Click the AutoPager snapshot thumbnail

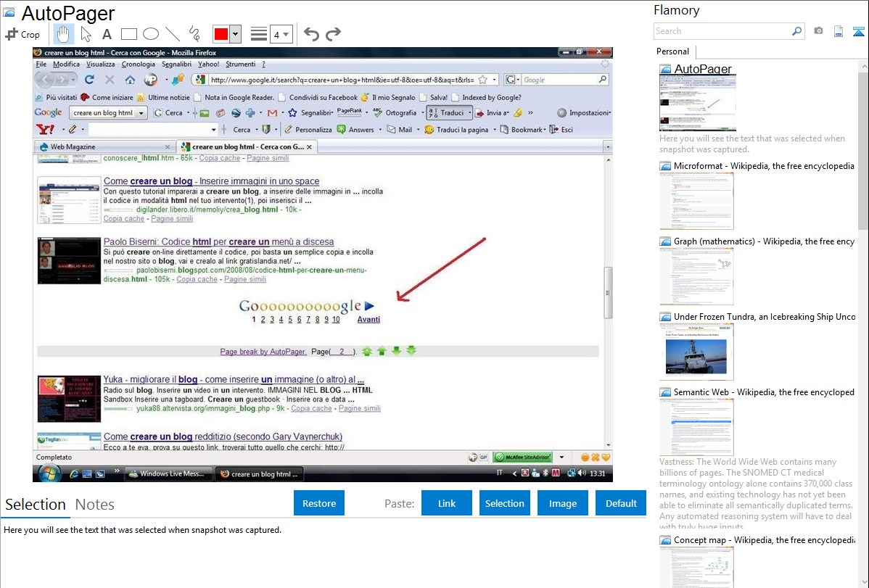click(x=698, y=103)
